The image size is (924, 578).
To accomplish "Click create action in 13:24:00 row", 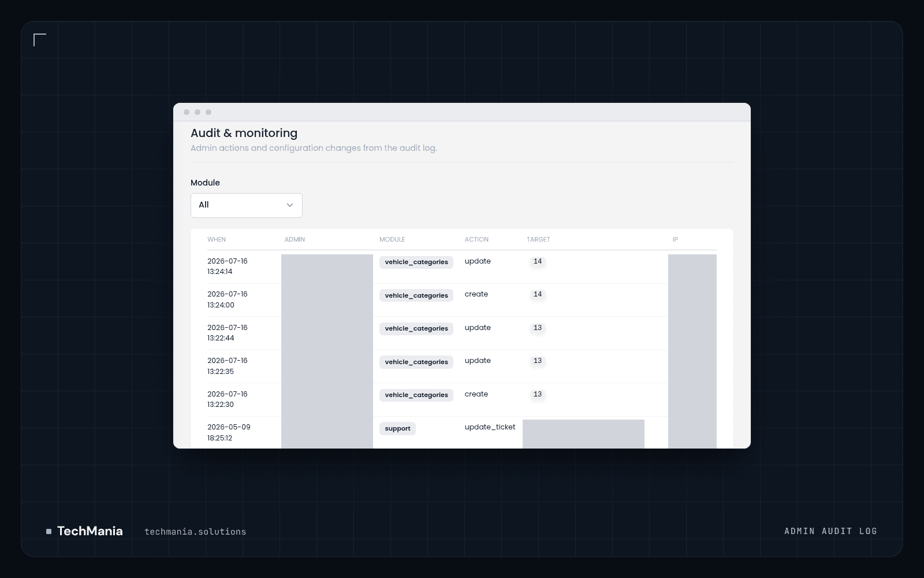I will coord(476,294).
